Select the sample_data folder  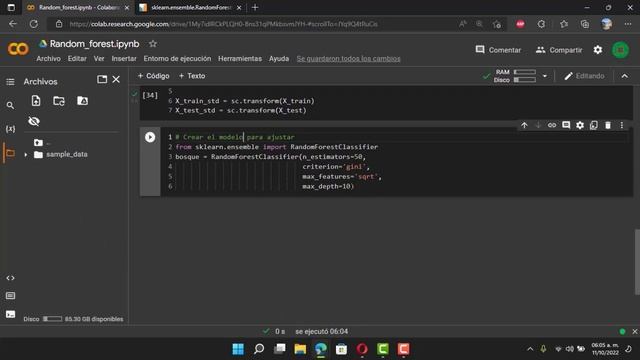pos(67,154)
